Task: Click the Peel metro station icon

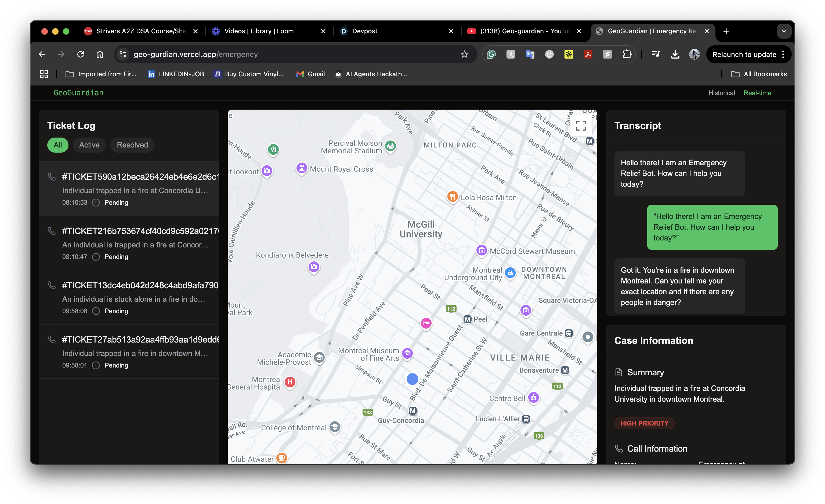Action: click(x=467, y=319)
